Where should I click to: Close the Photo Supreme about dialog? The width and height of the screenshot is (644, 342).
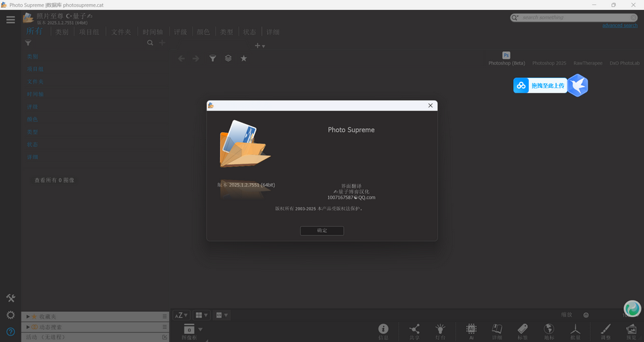tap(431, 105)
